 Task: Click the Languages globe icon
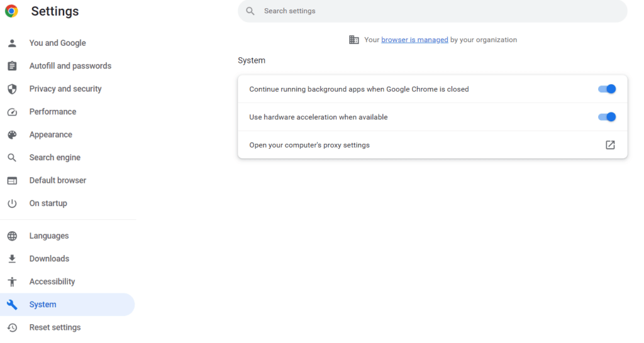coord(12,236)
